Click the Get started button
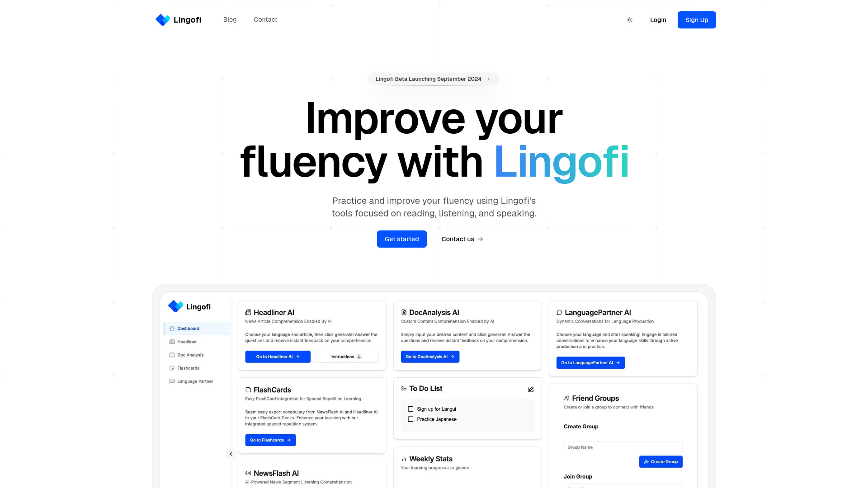This screenshot has height=488, width=868. point(401,239)
